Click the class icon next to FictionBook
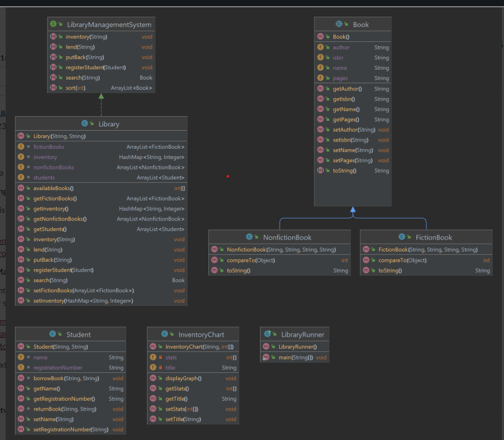504x440 pixels. [x=402, y=237]
